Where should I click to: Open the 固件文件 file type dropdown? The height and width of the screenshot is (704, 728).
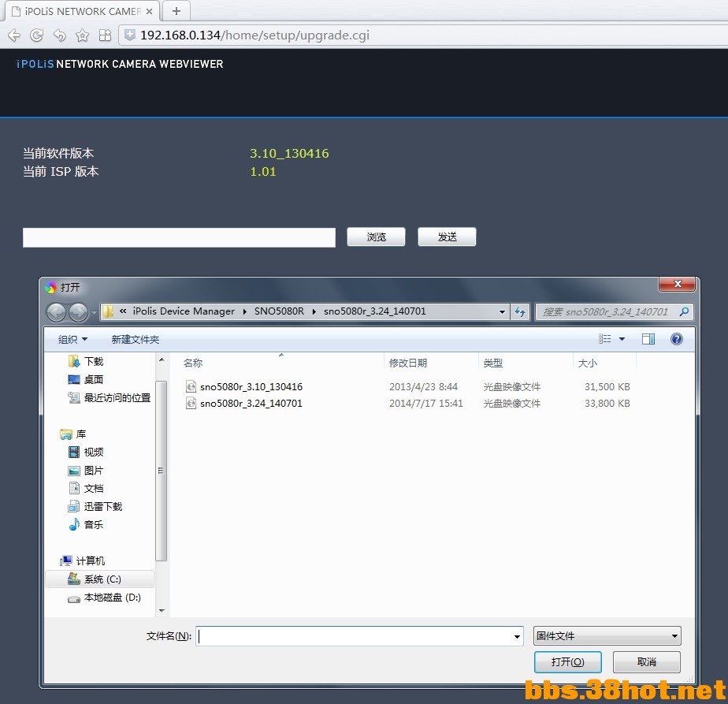pos(607,636)
